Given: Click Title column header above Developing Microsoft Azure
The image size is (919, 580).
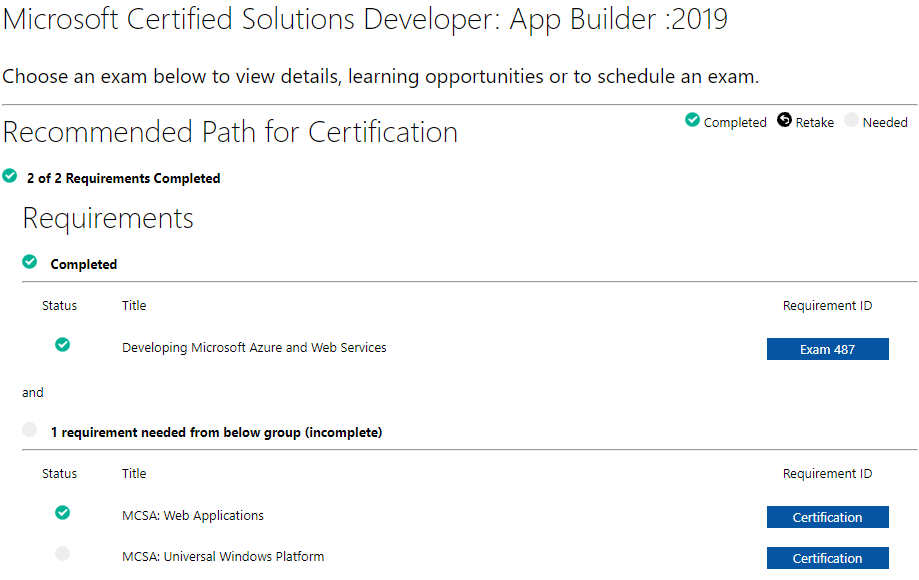Looking at the screenshot, I should (x=134, y=306).
